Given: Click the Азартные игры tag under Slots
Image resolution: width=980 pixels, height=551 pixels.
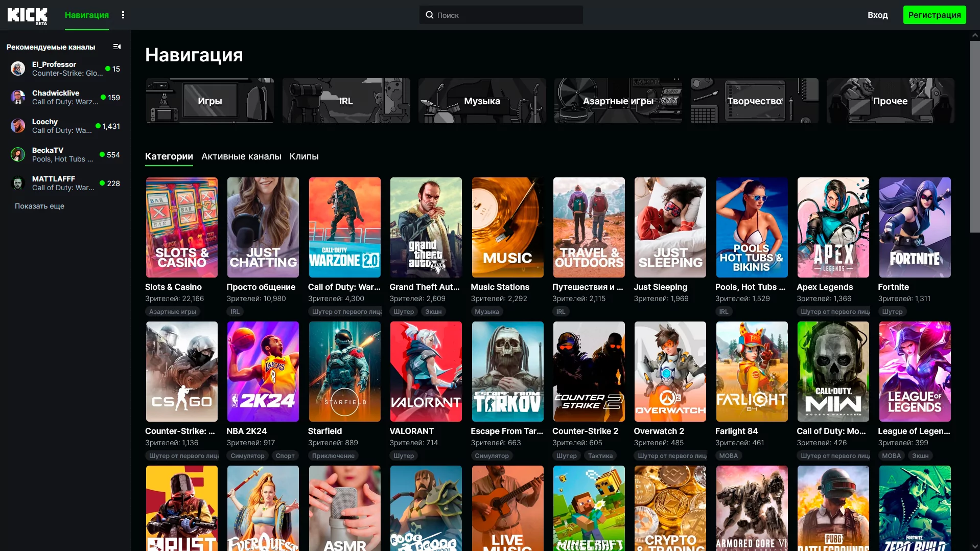Looking at the screenshot, I should click(x=173, y=311).
